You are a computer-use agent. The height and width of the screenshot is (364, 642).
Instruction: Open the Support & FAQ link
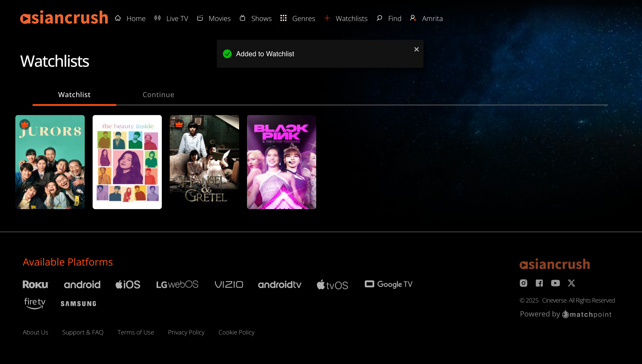(83, 332)
